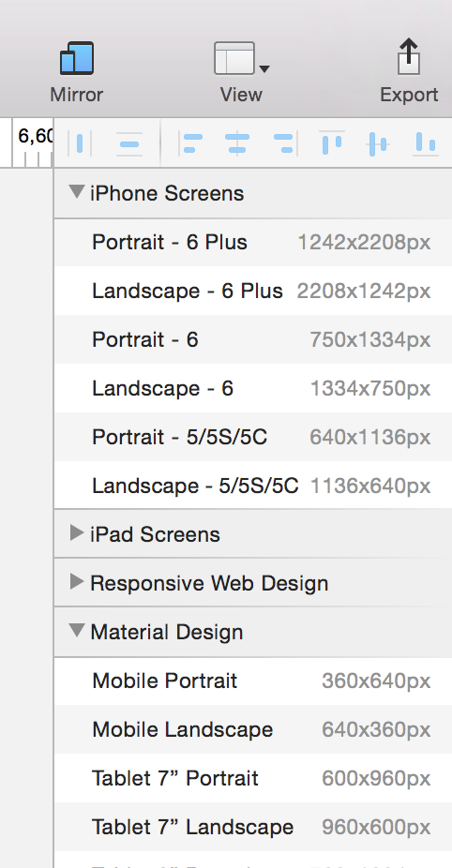Choose Landscape - 6 artboard preset
The height and width of the screenshot is (868, 452).
253,389
